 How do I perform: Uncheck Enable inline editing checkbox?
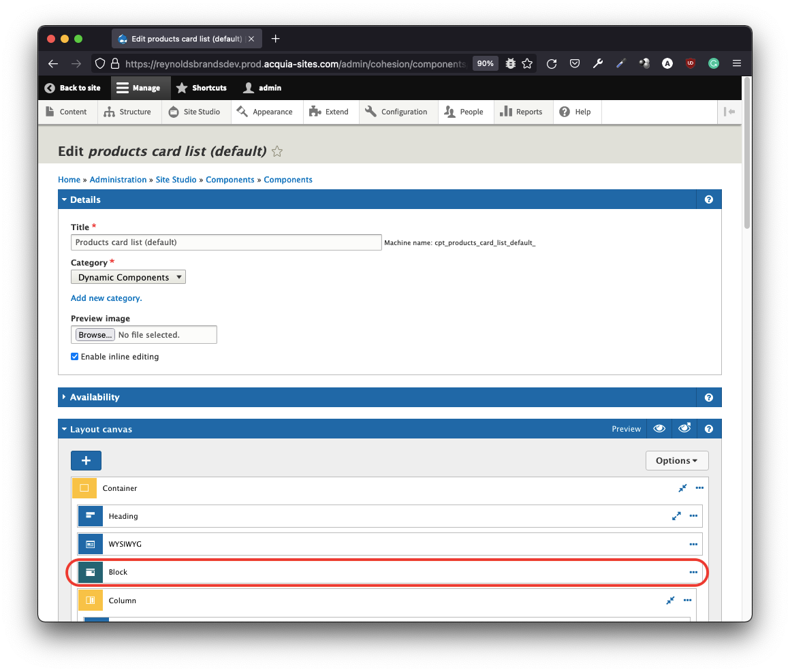pos(75,357)
